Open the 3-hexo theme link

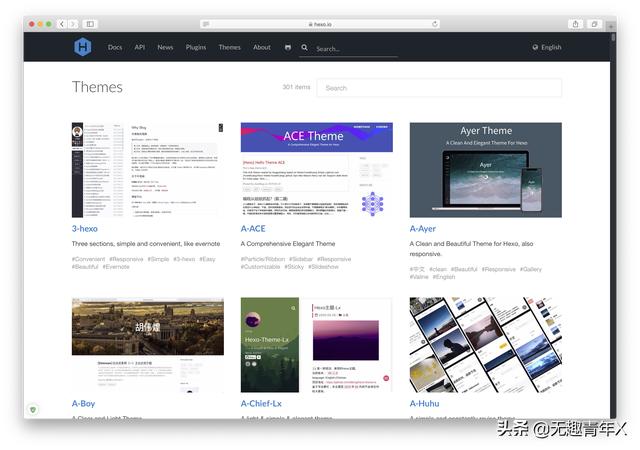point(84,229)
